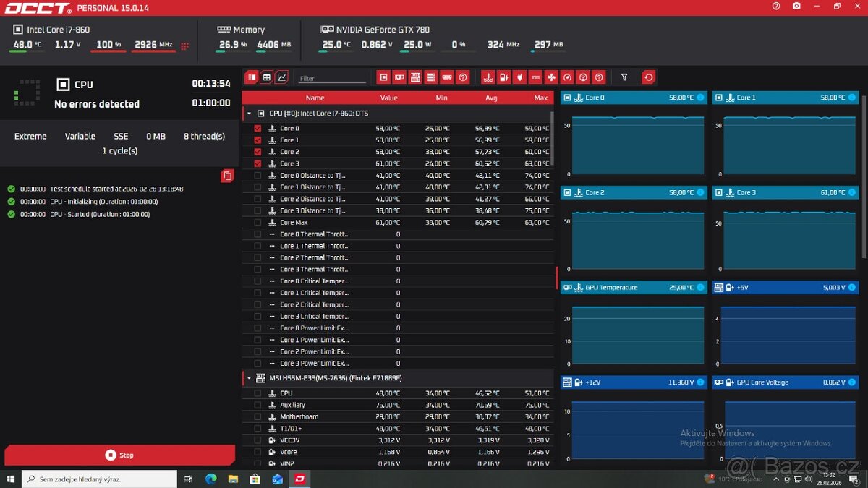Enable the Motherboard temperature checkbox
Viewport: 868px width, 488px height.
click(258, 416)
